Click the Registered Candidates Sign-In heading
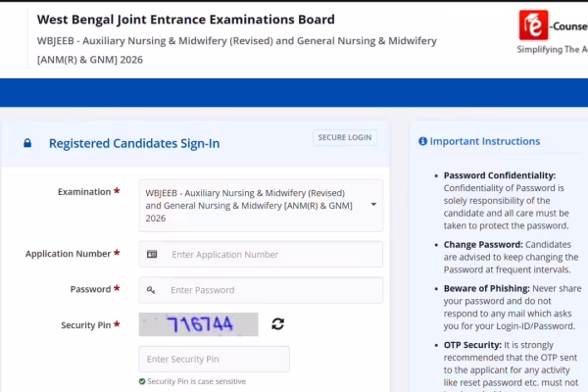Image resolution: width=588 pixels, height=392 pixels. point(134,143)
